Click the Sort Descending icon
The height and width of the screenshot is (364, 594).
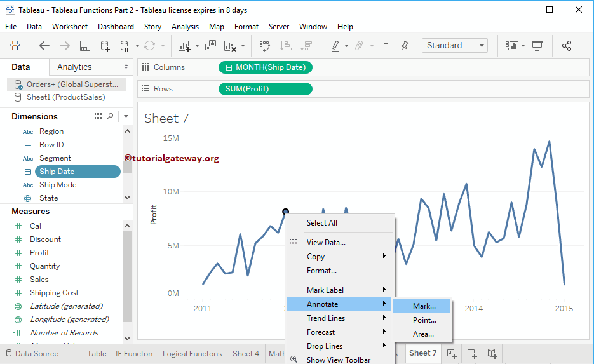(x=306, y=46)
